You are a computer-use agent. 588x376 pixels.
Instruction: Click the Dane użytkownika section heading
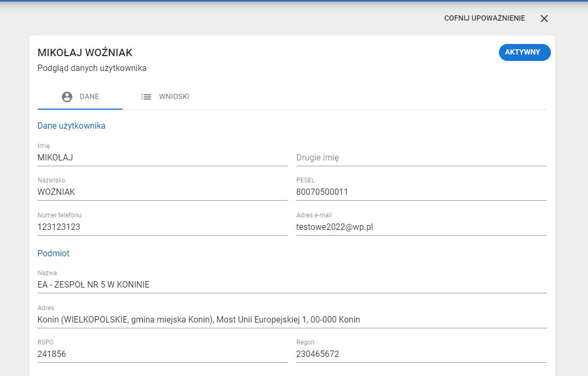(x=72, y=126)
